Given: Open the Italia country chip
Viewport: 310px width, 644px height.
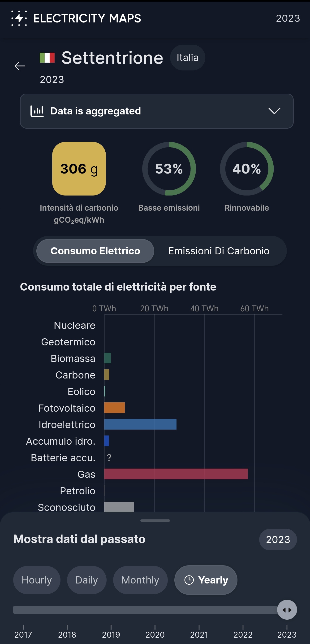Looking at the screenshot, I should (188, 58).
